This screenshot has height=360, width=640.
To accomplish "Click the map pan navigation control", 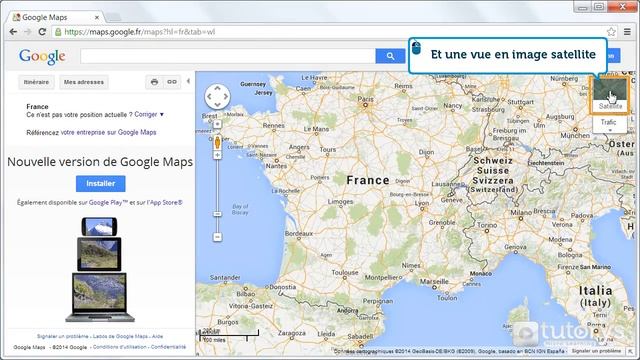I will (217, 97).
